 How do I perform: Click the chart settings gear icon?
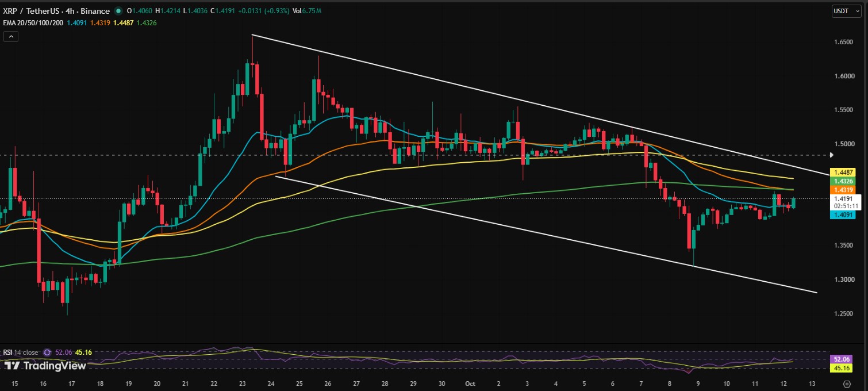(x=847, y=384)
